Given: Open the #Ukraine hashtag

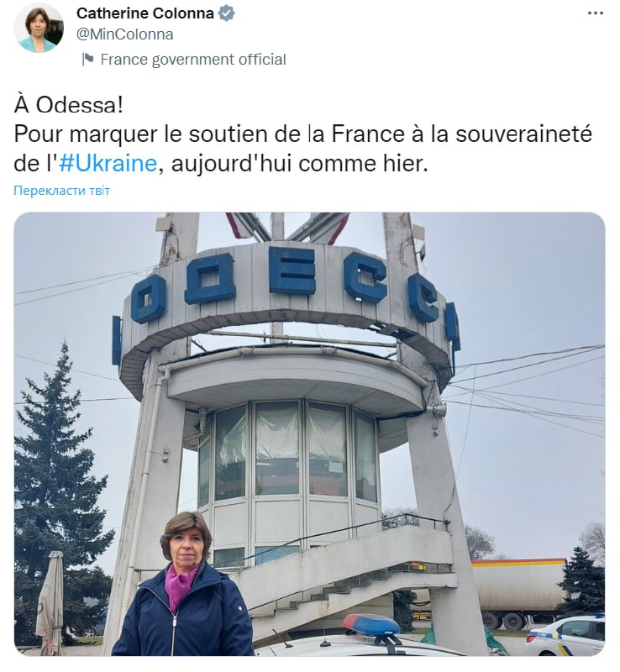Looking at the screenshot, I should tap(108, 163).
